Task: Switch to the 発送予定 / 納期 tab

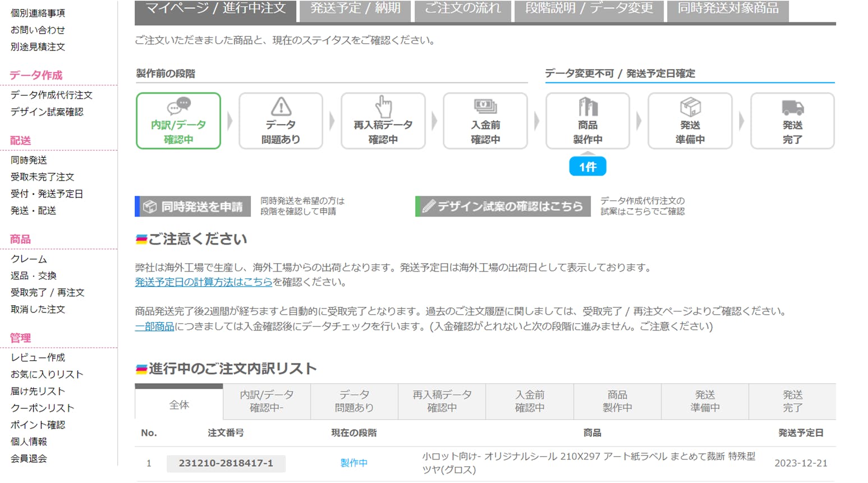Action: point(355,9)
